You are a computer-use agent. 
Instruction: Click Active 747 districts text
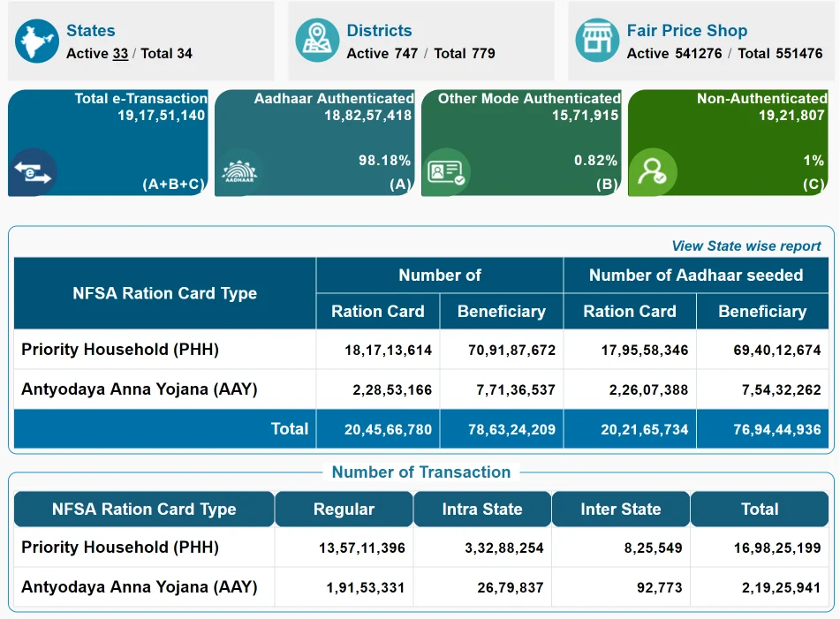(x=382, y=54)
